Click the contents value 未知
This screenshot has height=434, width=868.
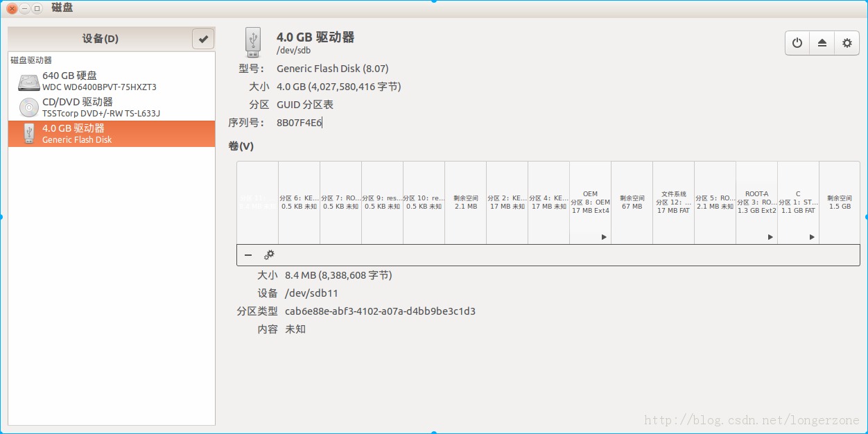295,329
